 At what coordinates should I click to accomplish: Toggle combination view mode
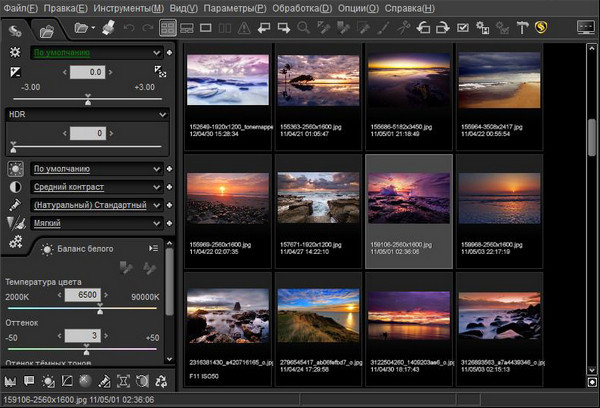187,28
